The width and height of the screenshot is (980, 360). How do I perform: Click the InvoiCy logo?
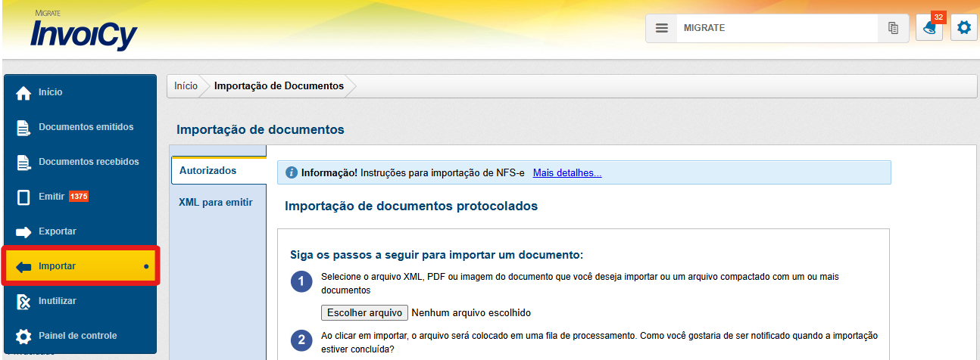coord(83,32)
